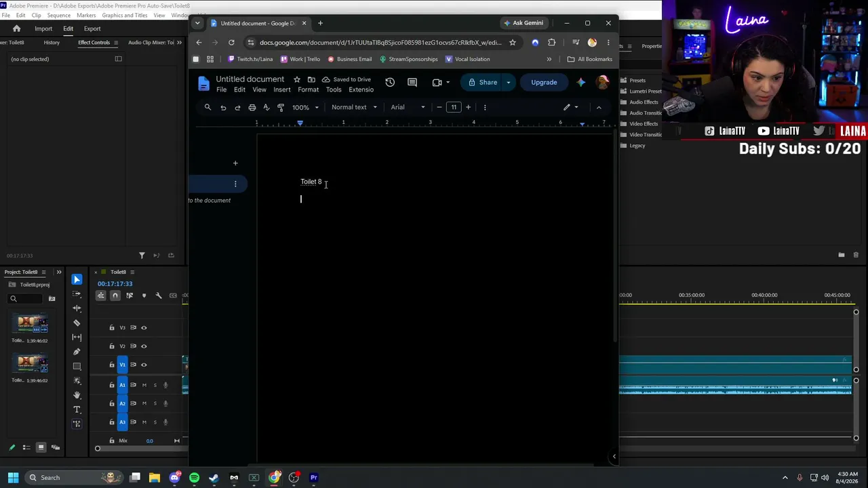The image size is (868, 488).
Task: Switch to the History tab in Premiere
Action: pyautogui.click(x=52, y=42)
